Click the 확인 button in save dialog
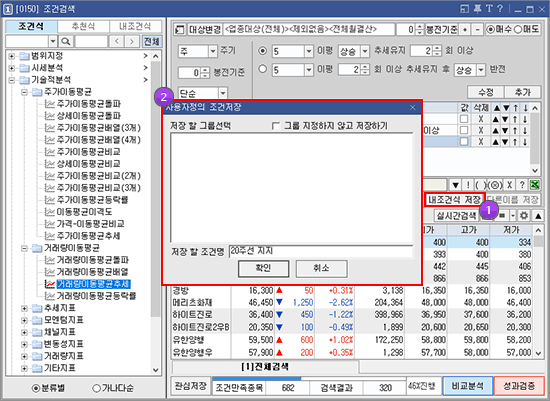This screenshot has width=550, height=401. point(263,268)
